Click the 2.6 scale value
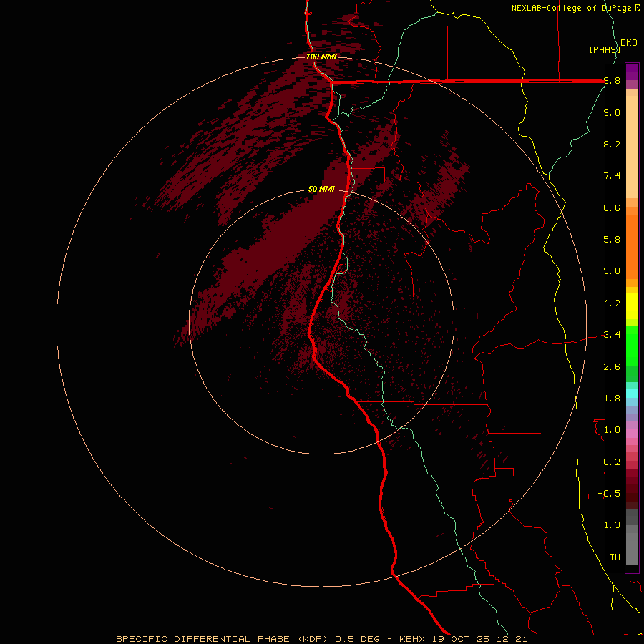Viewport: 644px width, 644px height. 612,366
